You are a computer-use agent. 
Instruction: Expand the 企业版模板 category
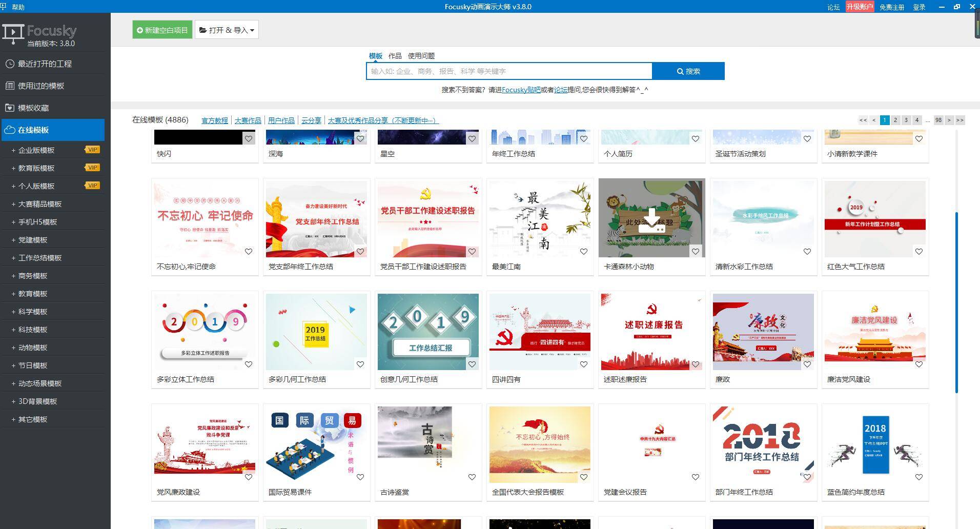click(x=36, y=150)
